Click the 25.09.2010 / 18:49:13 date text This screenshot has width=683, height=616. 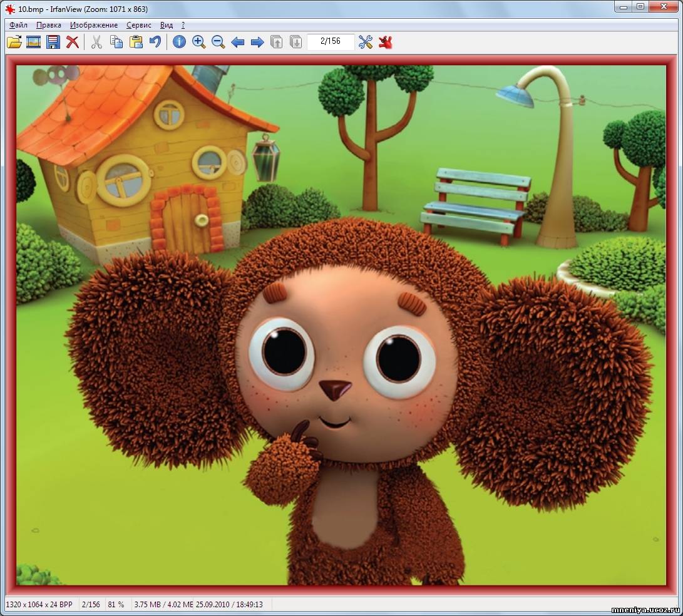point(230,605)
